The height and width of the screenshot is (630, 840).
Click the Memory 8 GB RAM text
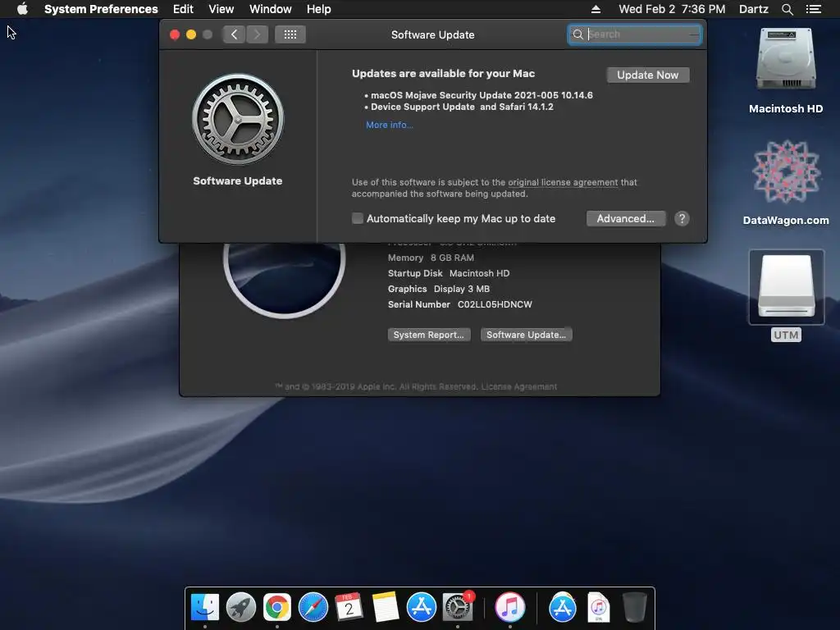coord(431,258)
